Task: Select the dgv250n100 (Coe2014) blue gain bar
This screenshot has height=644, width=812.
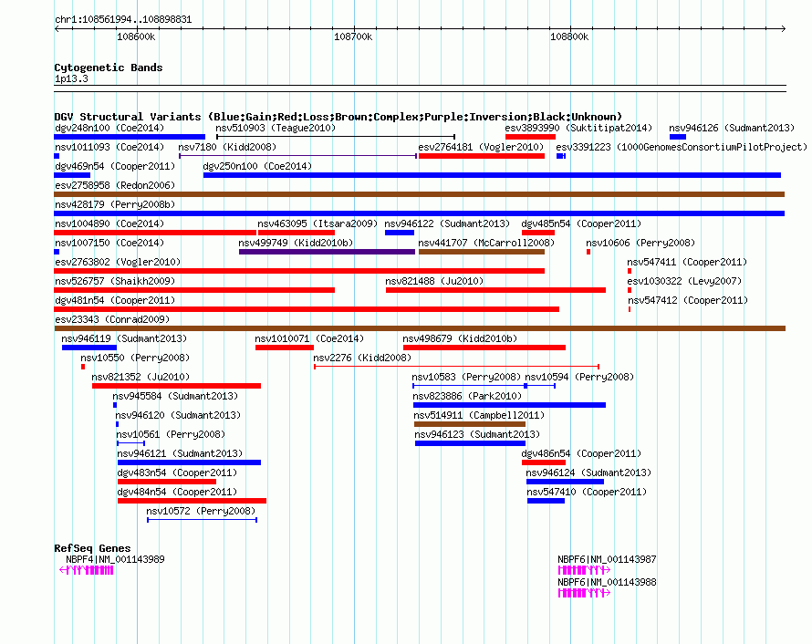Action: click(x=492, y=175)
